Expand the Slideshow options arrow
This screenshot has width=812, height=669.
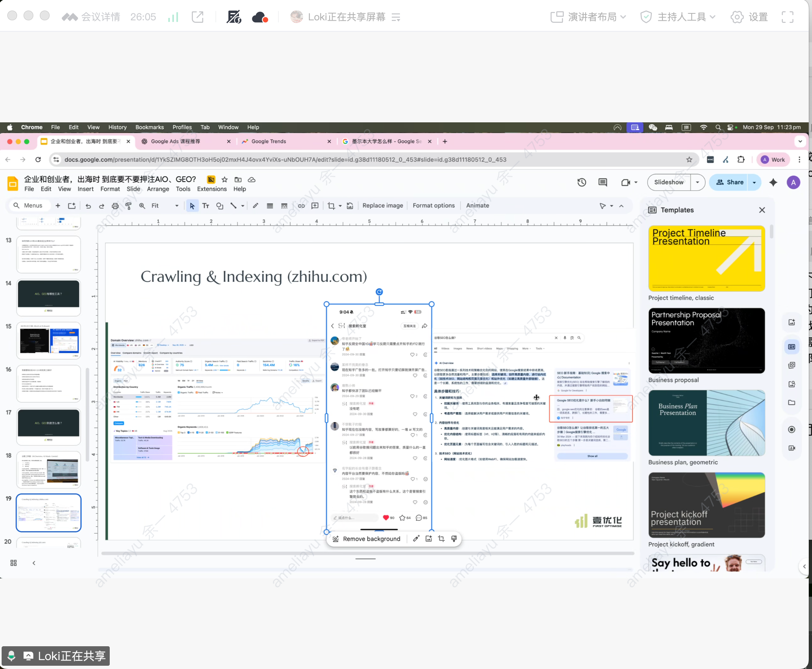(x=697, y=182)
